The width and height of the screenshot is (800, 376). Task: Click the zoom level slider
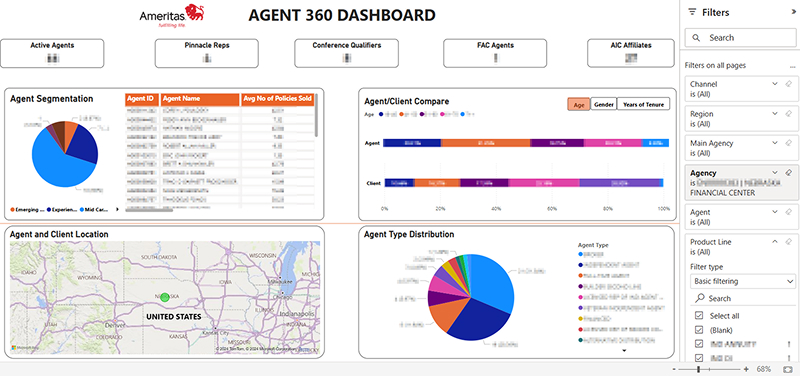(710, 369)
